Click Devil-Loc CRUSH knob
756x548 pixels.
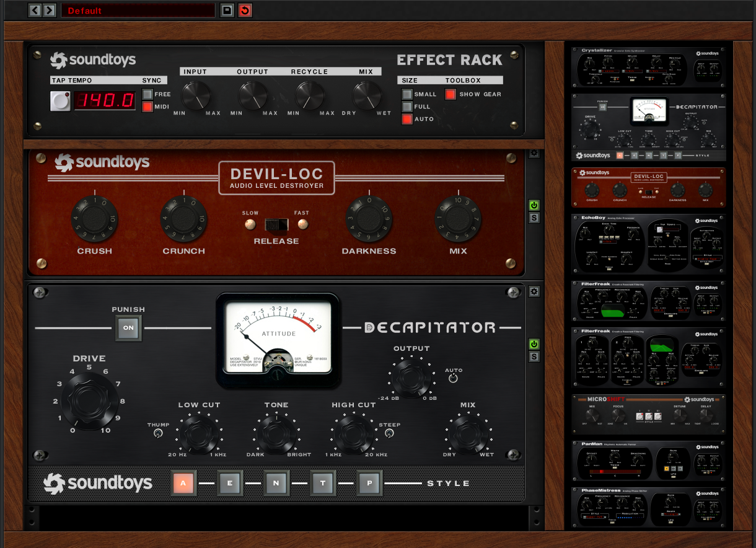[x=95, y=219]
